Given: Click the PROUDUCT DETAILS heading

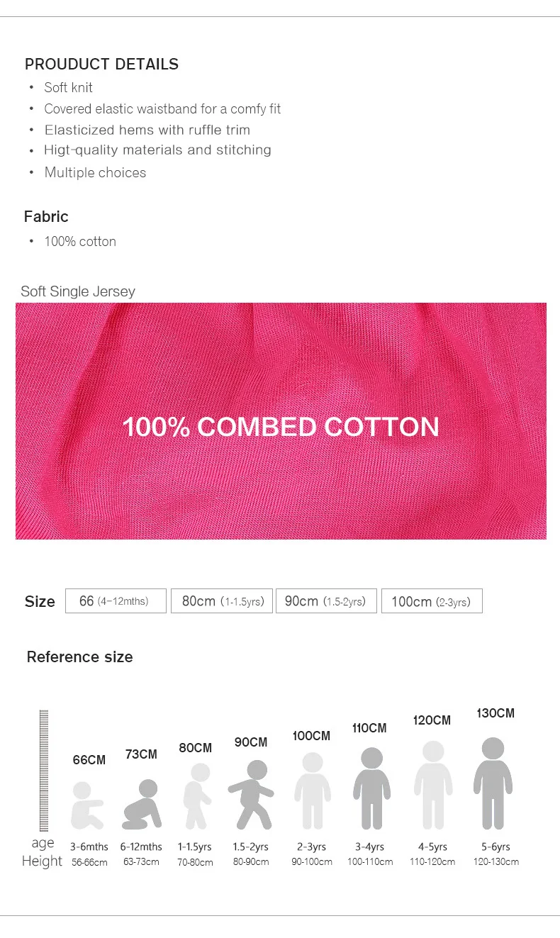Looking at the screenshot, I should (101, 64).
